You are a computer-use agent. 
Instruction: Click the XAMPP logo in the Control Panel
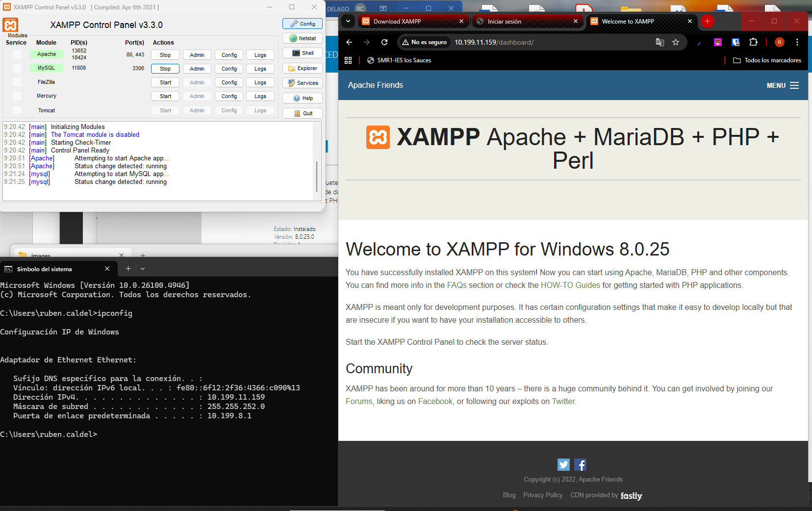click(10, 25)
